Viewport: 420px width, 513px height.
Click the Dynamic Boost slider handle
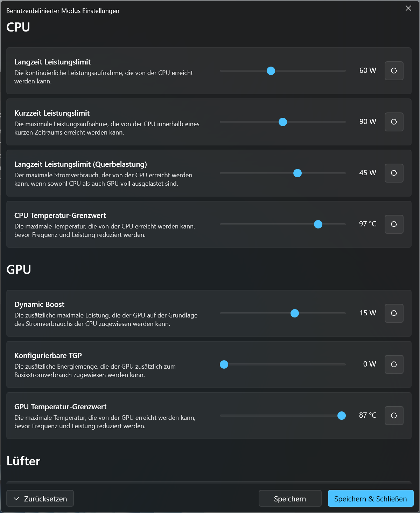[x=295, y=313]
